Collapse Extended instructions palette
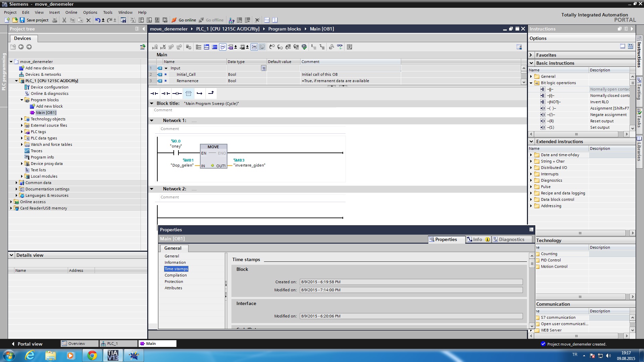 pyautogui.click(x=531, y=141)
